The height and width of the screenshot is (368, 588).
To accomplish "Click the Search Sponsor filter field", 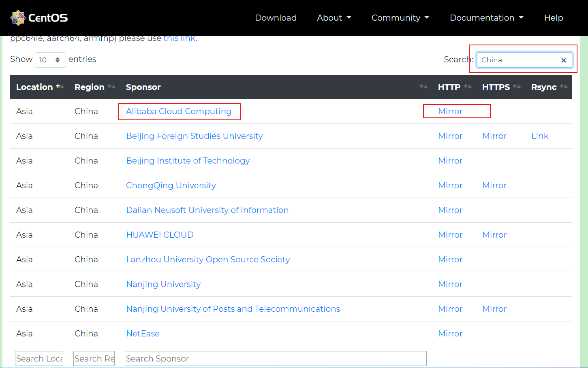I will (276, 359).
